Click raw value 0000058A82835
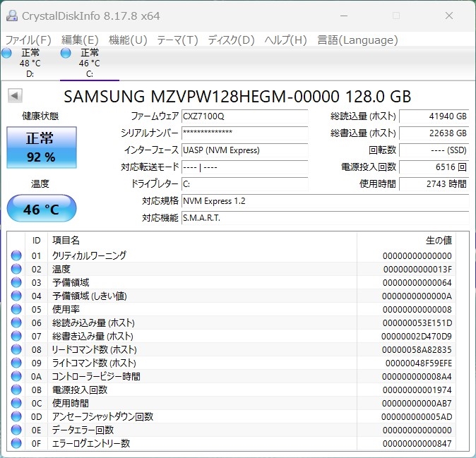Viewport: 476px width, 458px height. coord(417,350)
